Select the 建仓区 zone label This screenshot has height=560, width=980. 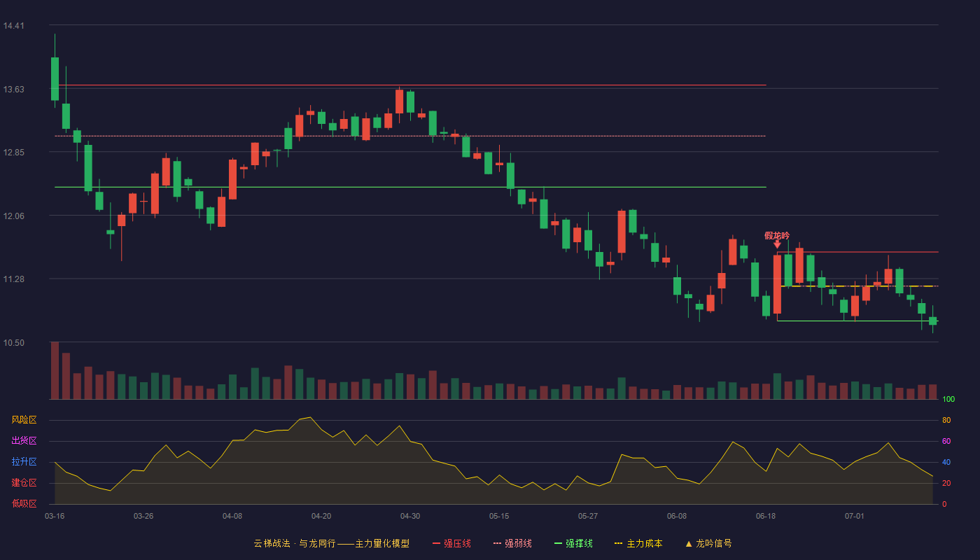24,483
